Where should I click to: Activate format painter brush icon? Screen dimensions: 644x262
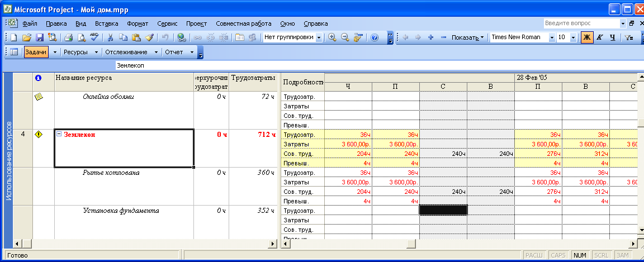click(x=149, y=37)
